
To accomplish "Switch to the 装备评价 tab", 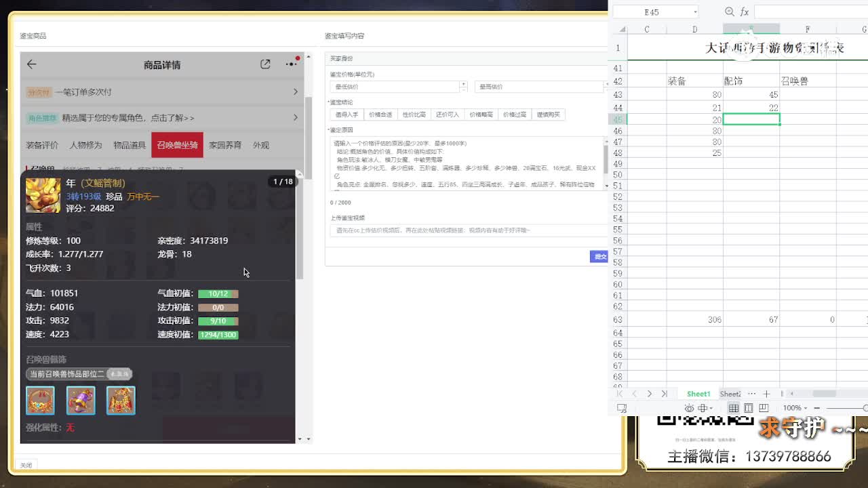I will click(42, 145).
